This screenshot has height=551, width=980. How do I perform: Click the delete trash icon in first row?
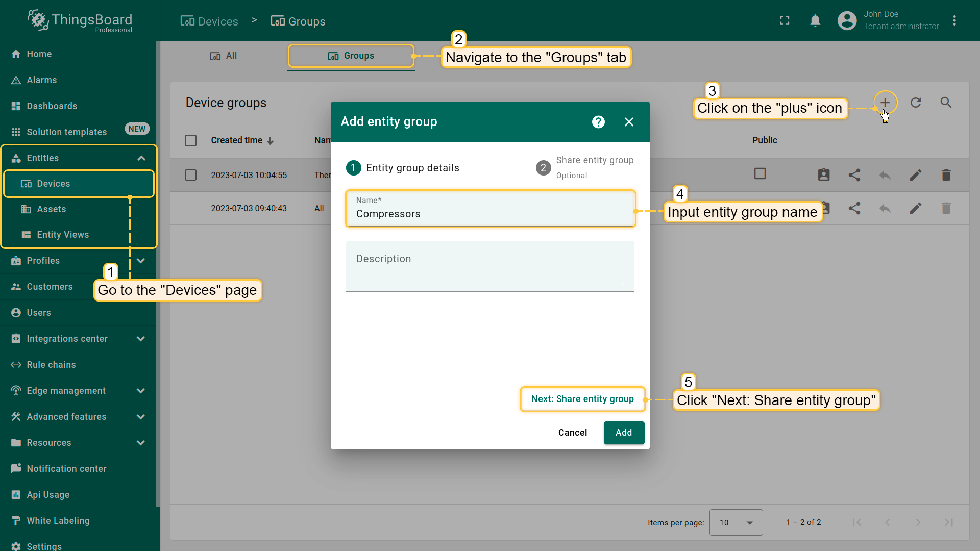click(946, 175)
